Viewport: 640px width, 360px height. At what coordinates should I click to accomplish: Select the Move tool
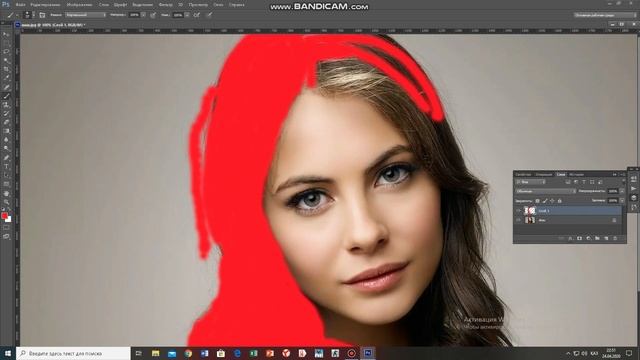(x=6, y=34)
